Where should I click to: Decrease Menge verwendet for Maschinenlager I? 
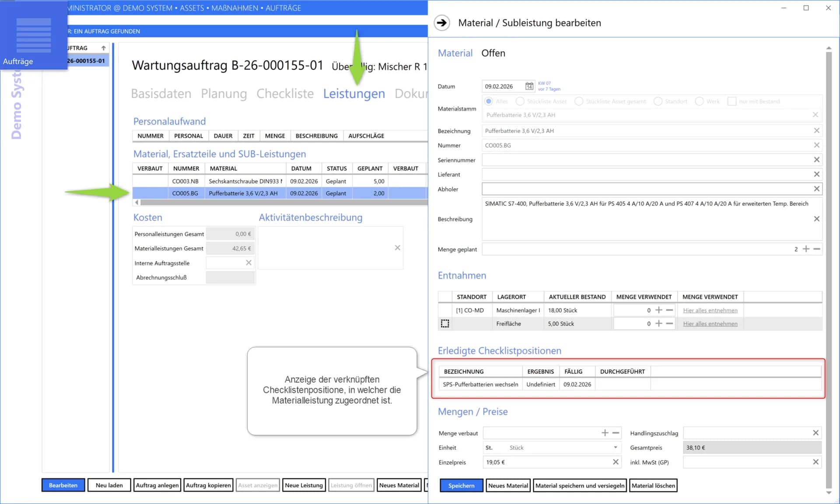click(669, 310)
